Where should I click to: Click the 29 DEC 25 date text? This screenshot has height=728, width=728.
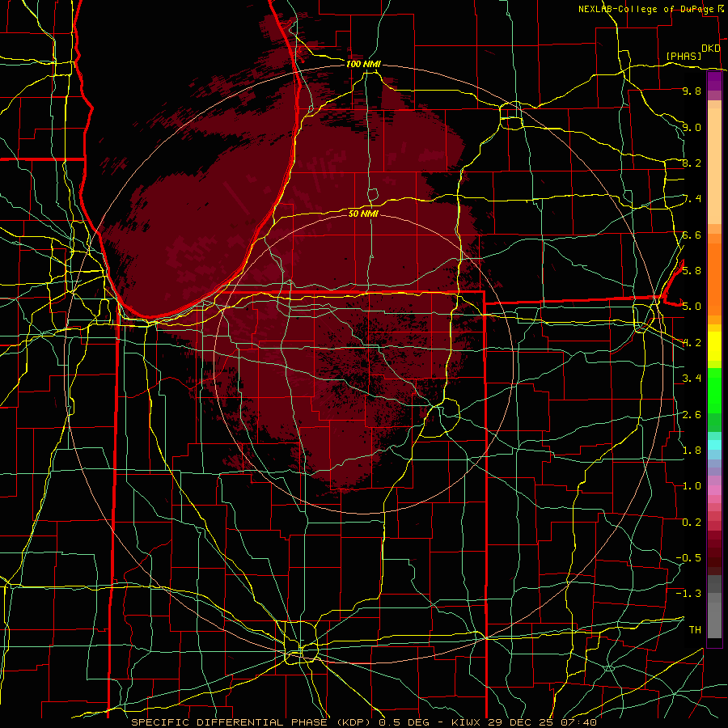(x=518, y=722)
